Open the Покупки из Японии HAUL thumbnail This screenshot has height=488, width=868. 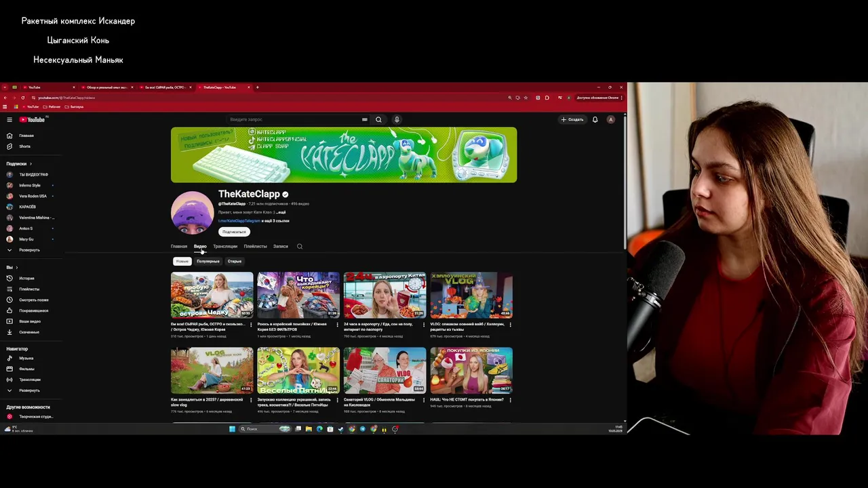(471, 370)
